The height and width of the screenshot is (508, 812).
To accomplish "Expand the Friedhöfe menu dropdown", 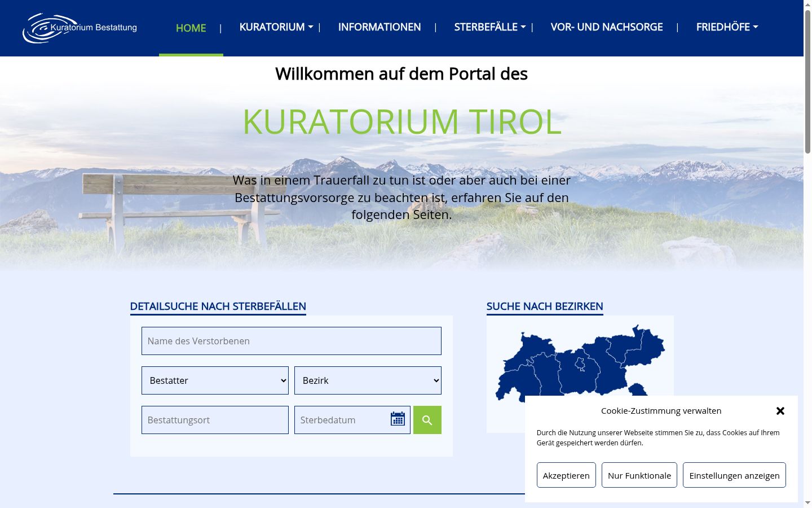I will 727,27.
